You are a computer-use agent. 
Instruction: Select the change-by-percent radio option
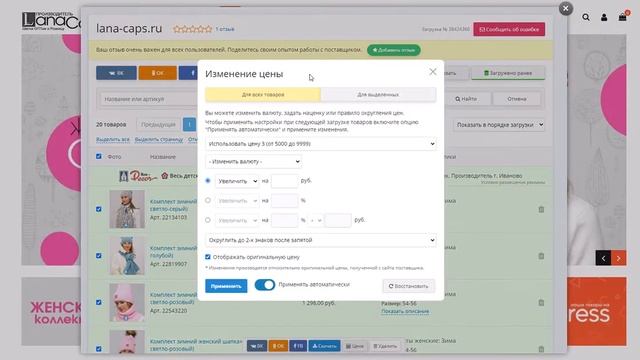pos(208,200)
